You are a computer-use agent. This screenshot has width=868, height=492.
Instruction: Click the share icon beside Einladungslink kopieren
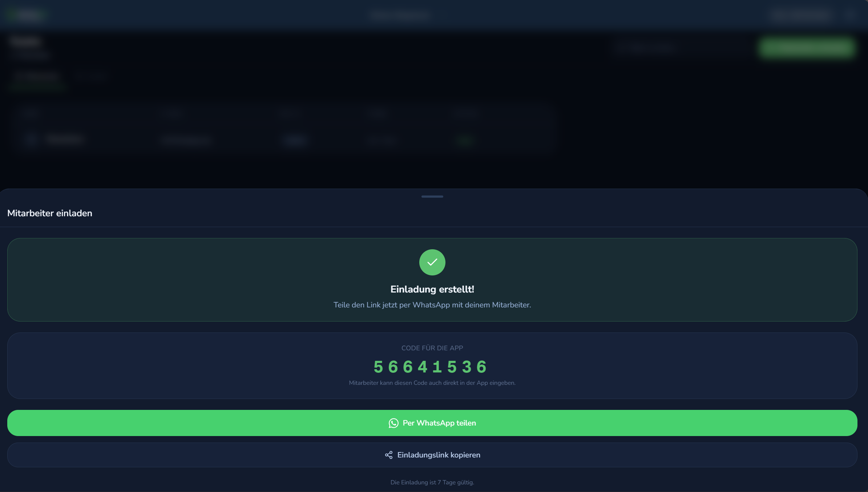click(x=389, y=455)
